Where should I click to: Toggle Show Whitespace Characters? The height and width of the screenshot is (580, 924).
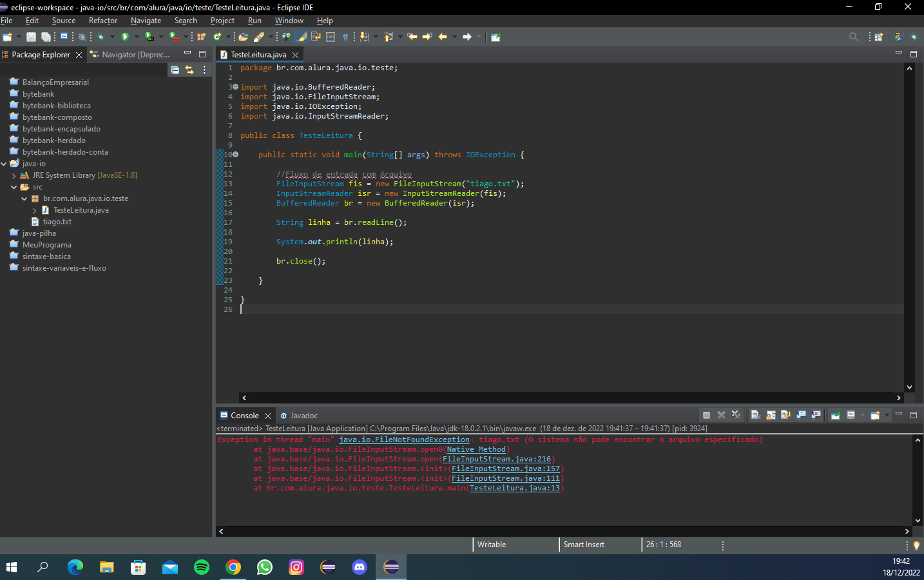[x=345, y=37]
